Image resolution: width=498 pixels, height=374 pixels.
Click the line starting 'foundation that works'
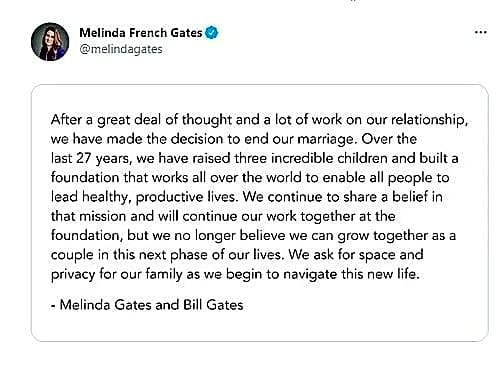[x=250, y=177]
